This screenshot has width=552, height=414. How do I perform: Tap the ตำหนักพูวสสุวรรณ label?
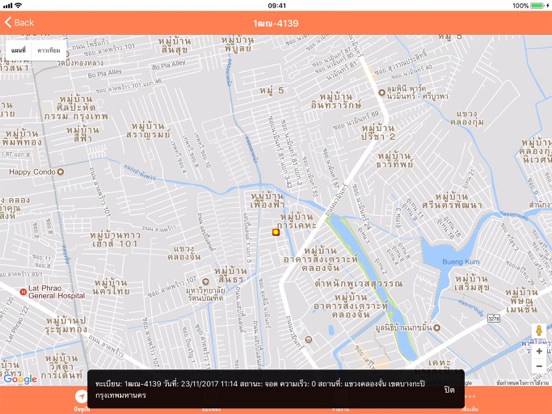tap(358, 284)
